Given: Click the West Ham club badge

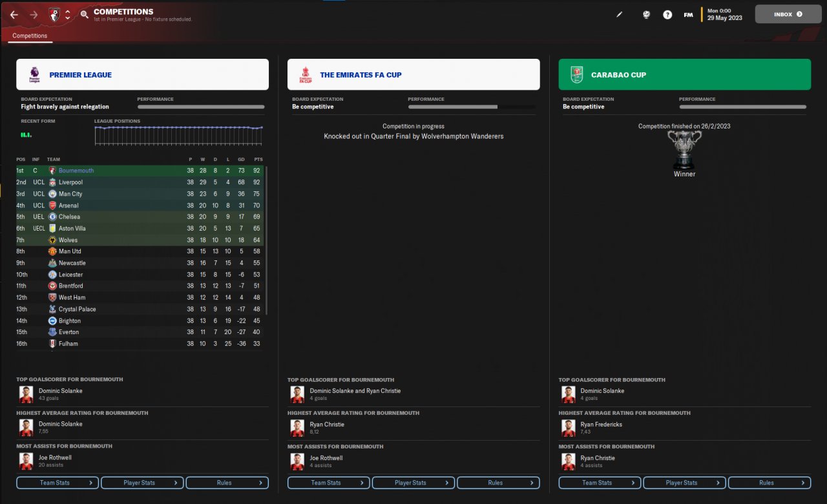Looking at the screenshot, I should [52, 297].
